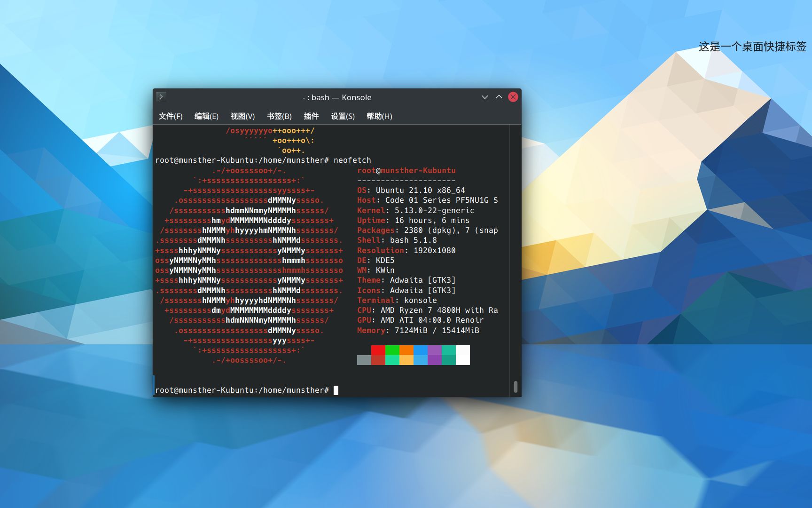Click the "root@munsther-Kubuntu" neofetch header
The width and height of the screenshot is (812, 508).
[x=406, y=170]
